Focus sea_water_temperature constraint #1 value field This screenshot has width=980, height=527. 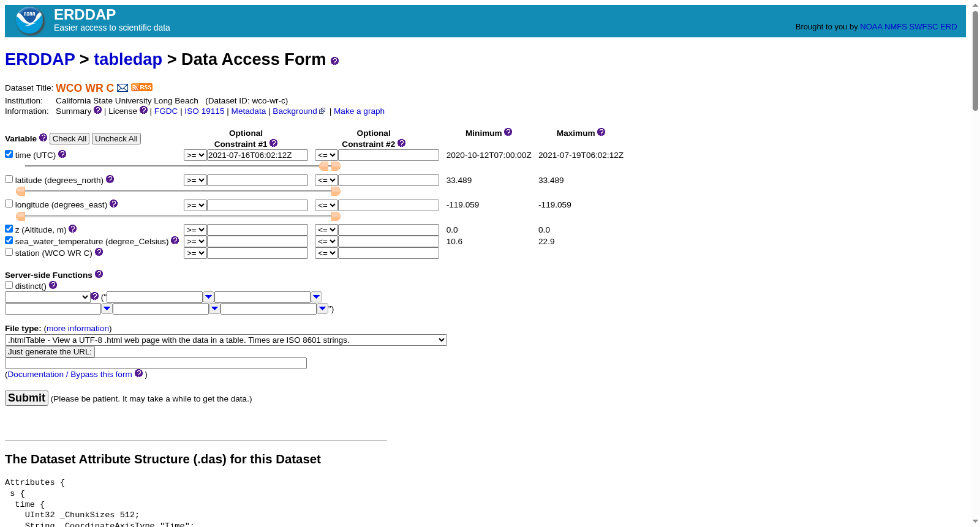click(257, 242)
